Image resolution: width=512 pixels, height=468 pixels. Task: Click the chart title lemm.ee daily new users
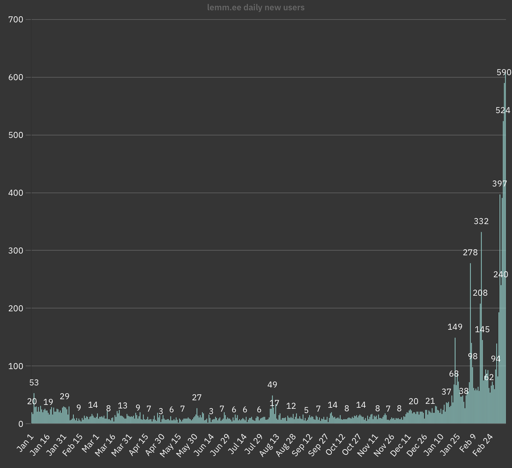(x=256, y=7)
